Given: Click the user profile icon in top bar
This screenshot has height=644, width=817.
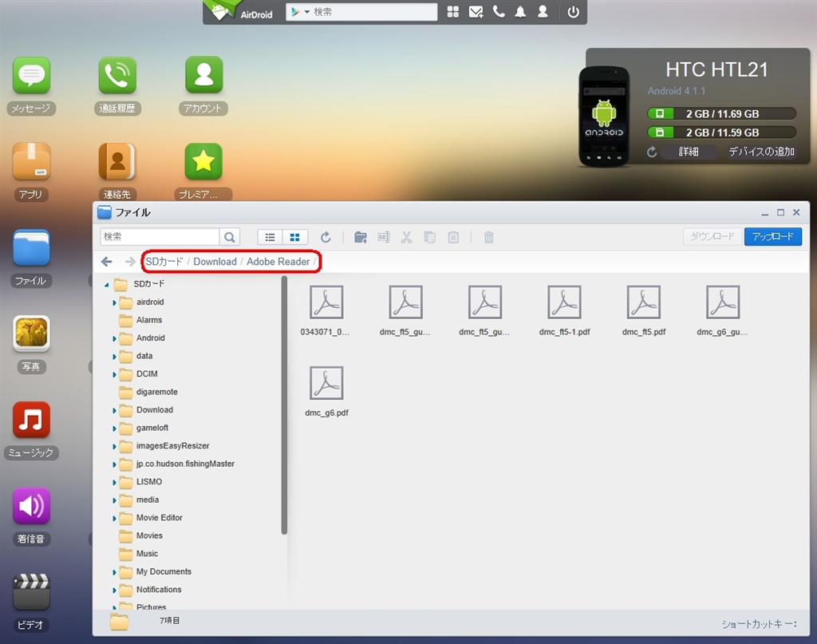Looking at the screenshot, I should click(543, 11).
